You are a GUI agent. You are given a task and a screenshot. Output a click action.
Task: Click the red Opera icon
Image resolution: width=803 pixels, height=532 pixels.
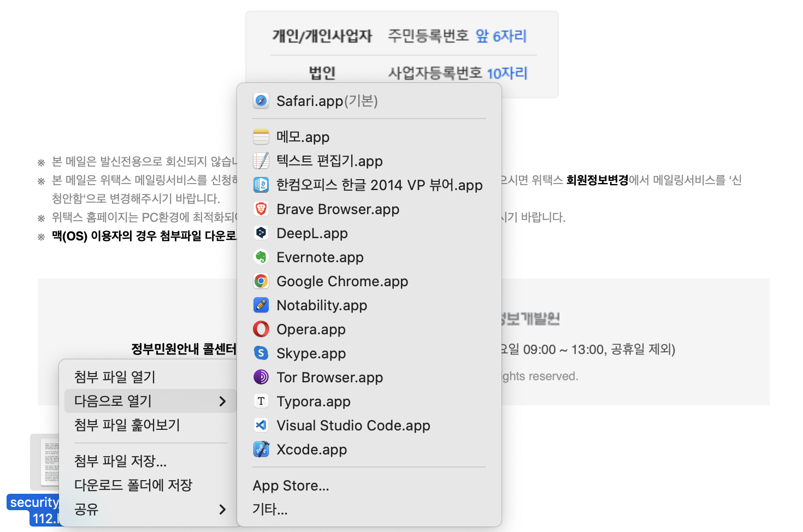261,329
